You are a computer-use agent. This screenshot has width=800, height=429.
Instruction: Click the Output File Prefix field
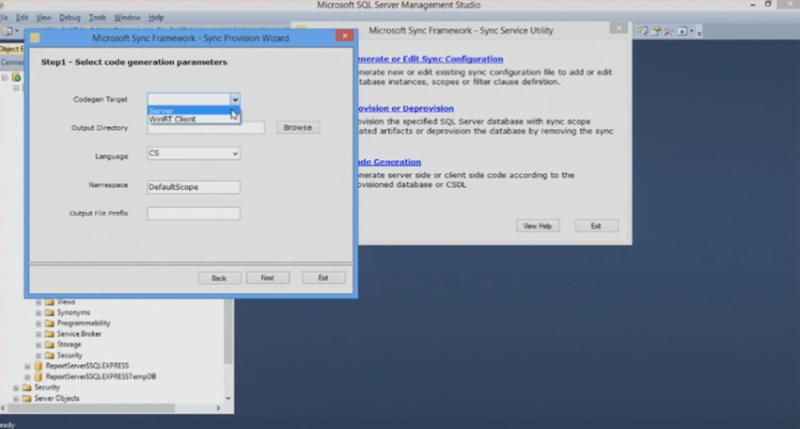point(193,213)
